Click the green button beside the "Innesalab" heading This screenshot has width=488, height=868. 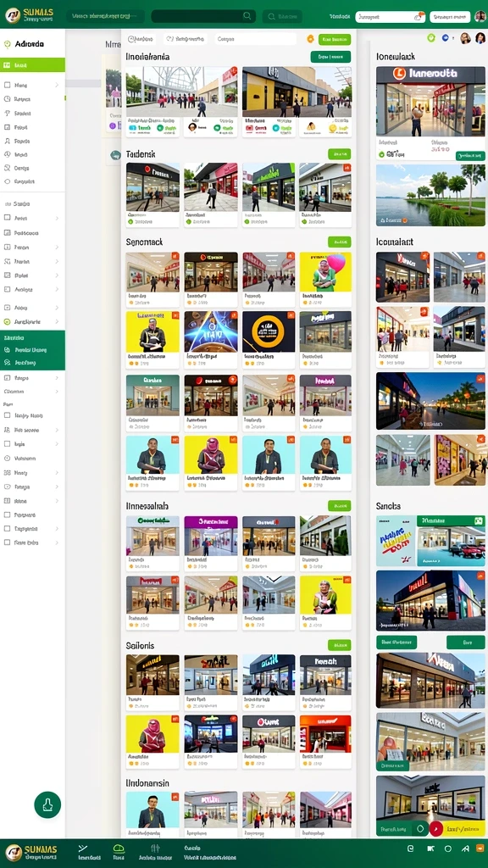pyautogui.click(x=339, y=506)
